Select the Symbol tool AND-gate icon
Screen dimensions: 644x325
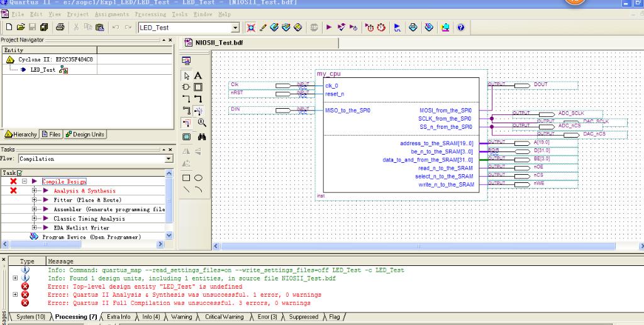coord(186,87)
